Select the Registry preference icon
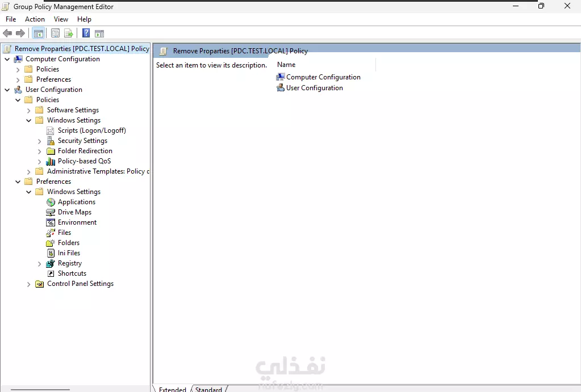 tap(51, 264)
